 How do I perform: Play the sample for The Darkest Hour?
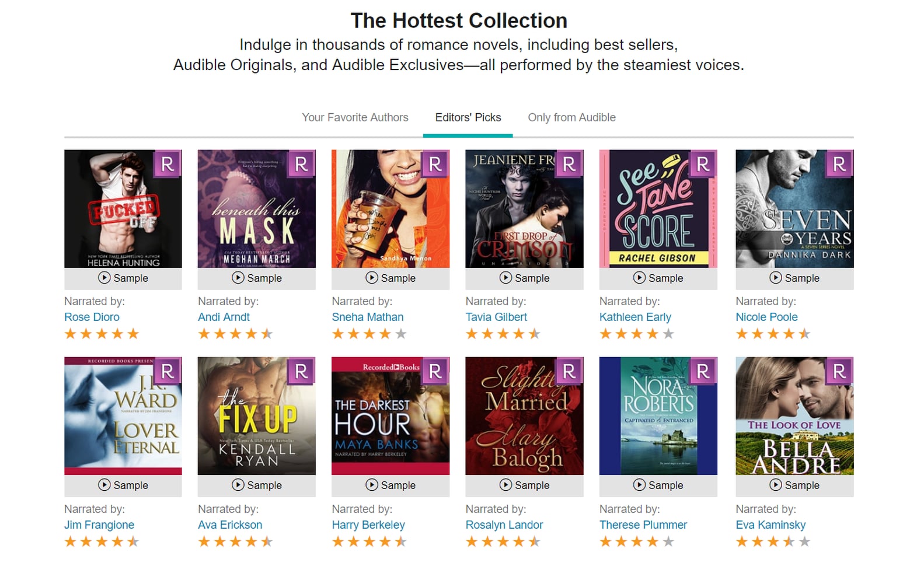tap(390, 485)
